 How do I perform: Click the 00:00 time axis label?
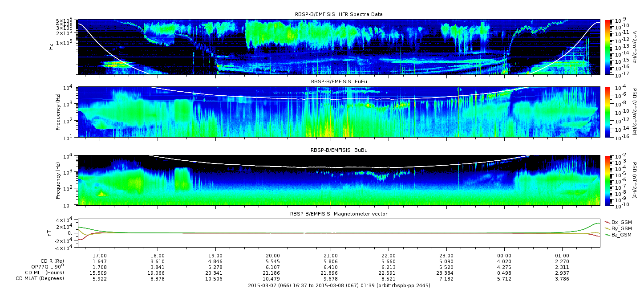(504, 256)
